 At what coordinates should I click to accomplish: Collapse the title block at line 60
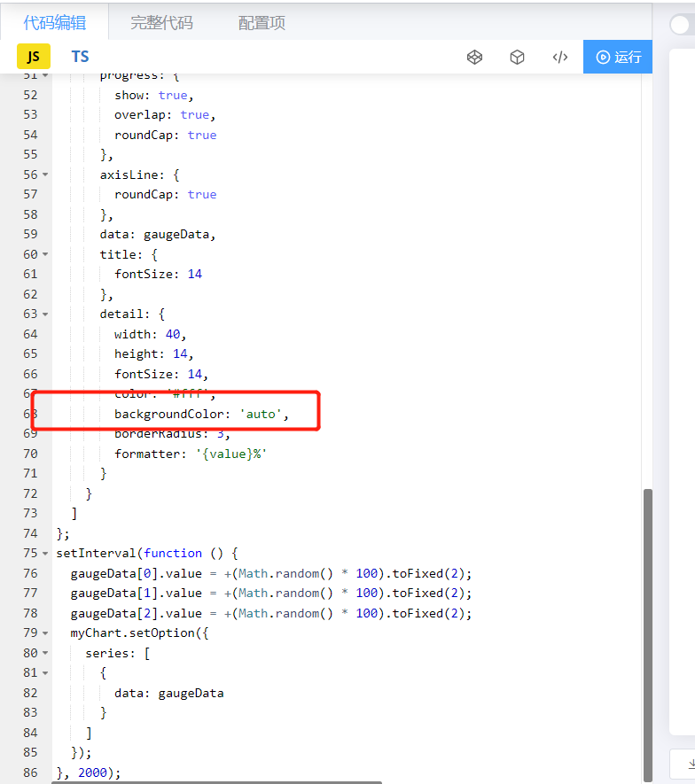click(x=45, y=254)
